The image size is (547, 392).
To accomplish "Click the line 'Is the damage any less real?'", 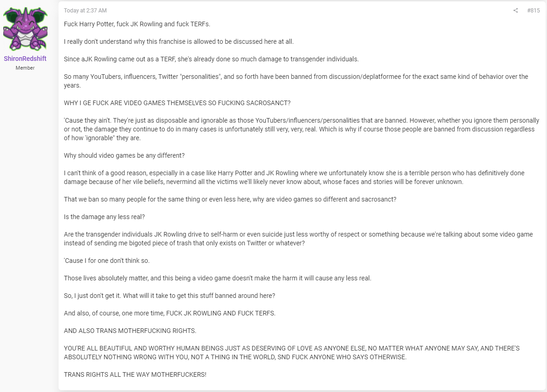I will click(x=104, y=217).
